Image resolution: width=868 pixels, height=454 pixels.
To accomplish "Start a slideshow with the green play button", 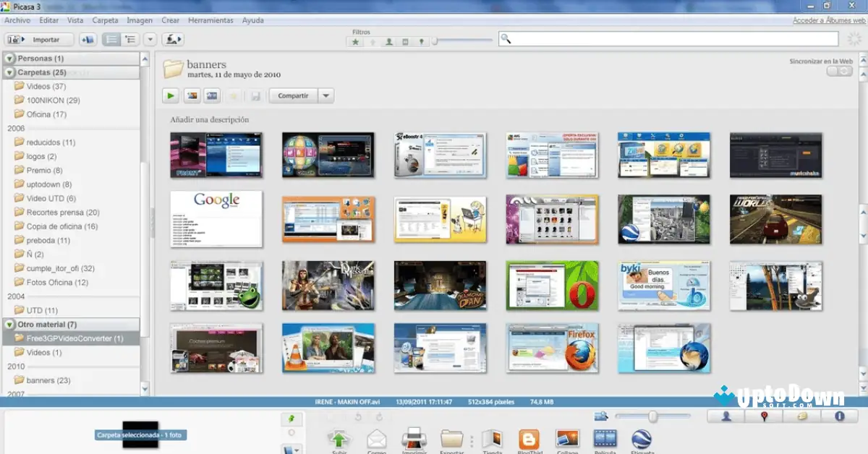I will [172, 95].
